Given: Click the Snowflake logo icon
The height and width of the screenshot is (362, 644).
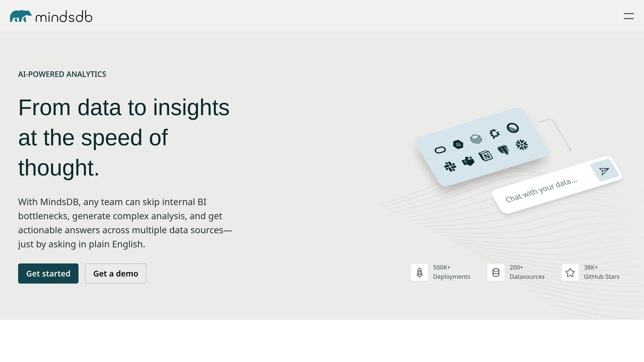Looking at the screenshot, I should pos(522,145).
